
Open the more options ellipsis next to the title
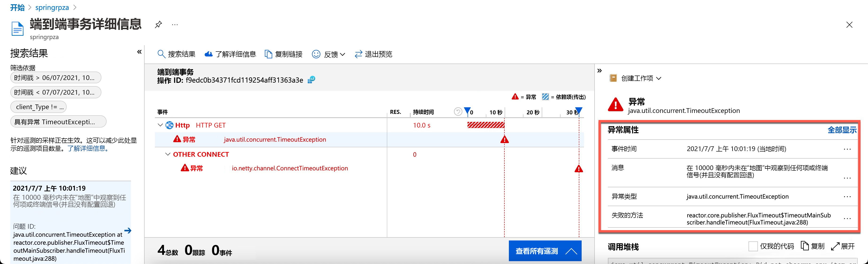point(175,24)
